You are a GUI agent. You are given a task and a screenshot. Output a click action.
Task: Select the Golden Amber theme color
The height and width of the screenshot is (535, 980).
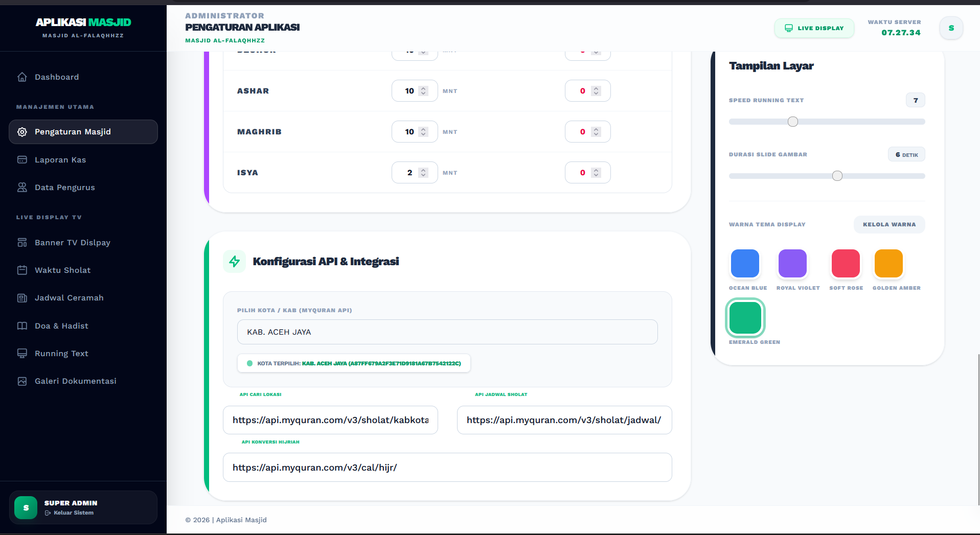point(888,264)
